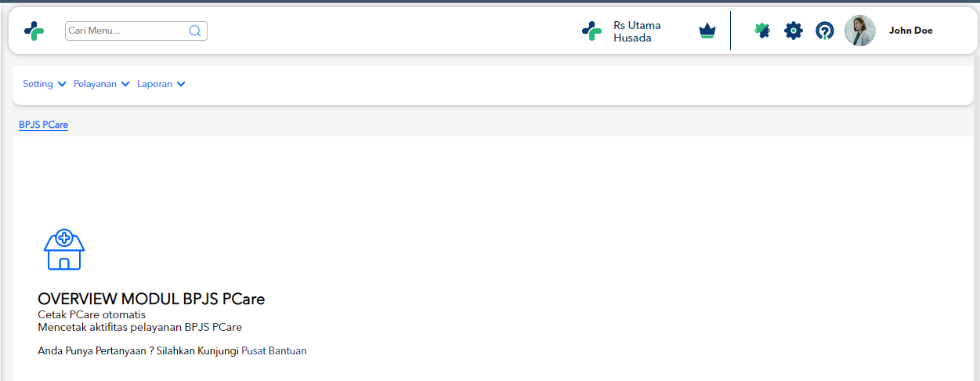Click the clinic house icon above the overview
This screenshot has width=980, height=381.
(64, 250)
